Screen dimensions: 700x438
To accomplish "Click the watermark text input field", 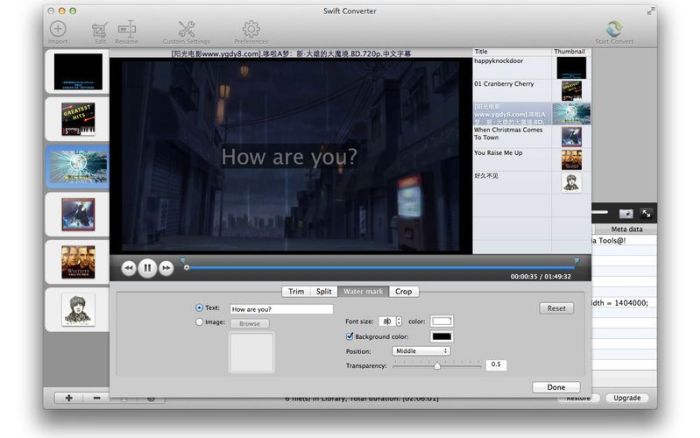I will click(x=281, y=309).
